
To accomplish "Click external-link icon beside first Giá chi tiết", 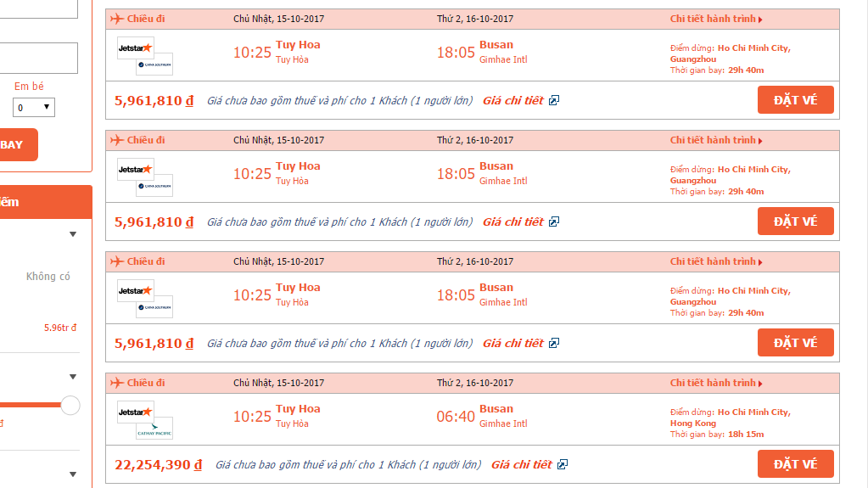I will (553, 100).
